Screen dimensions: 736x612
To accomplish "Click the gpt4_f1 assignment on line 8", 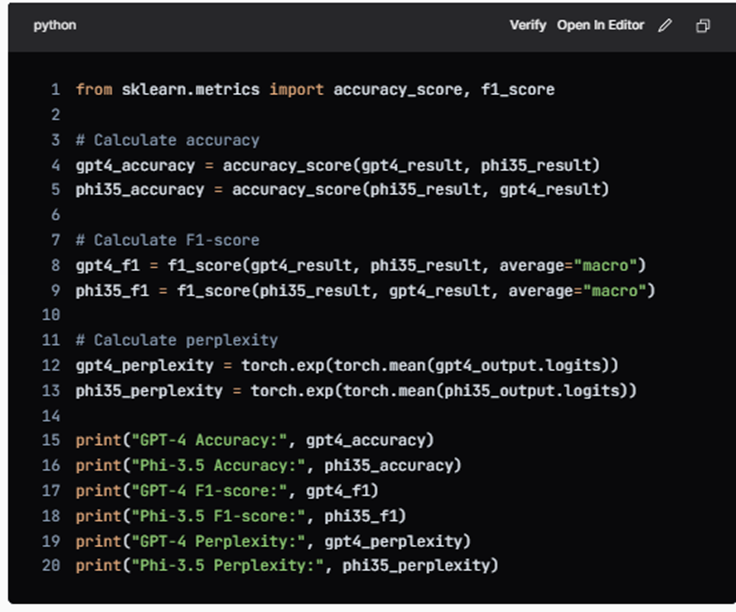I will (x=360, y=265).
